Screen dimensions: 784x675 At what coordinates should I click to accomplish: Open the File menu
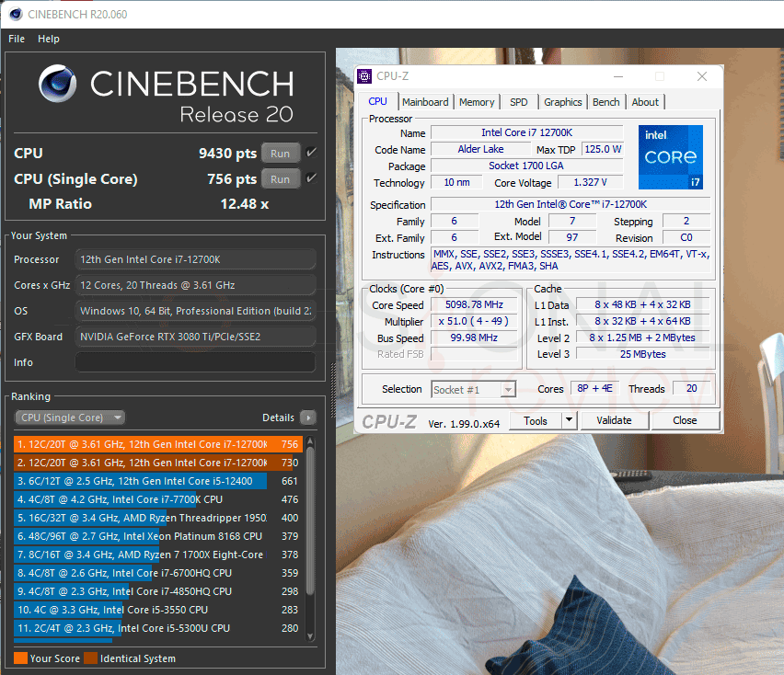tap(17, 39)
